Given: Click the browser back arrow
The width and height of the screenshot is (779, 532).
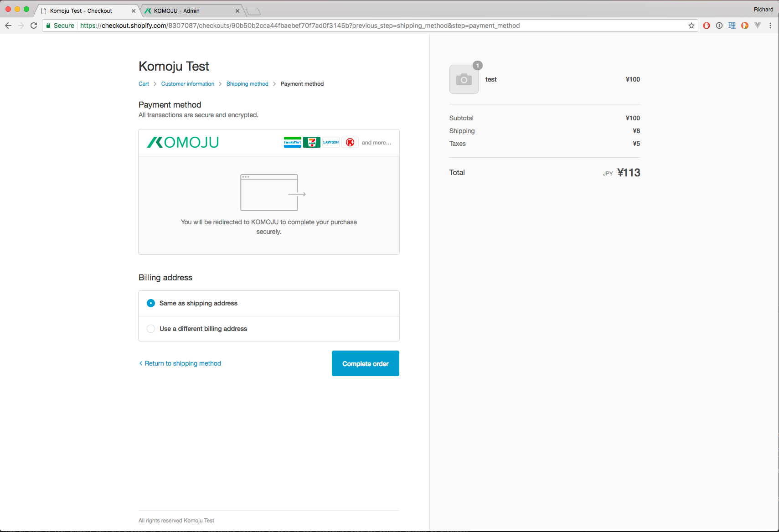Looking at the screenshot, I should click(x=8, y=26).
